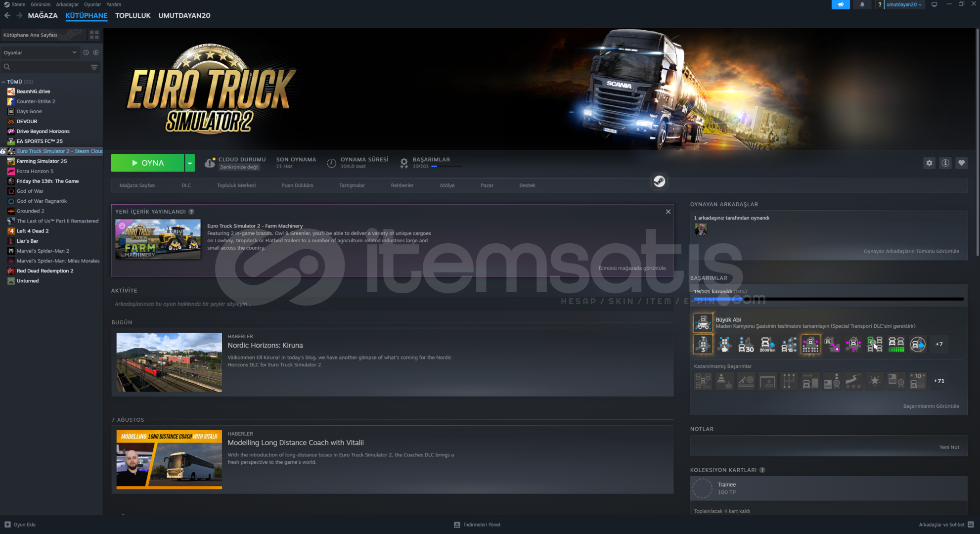Open the announcements megaphone icon
Image resolution: width=980 pixels, height=534 pixels.
pos(841,4)
